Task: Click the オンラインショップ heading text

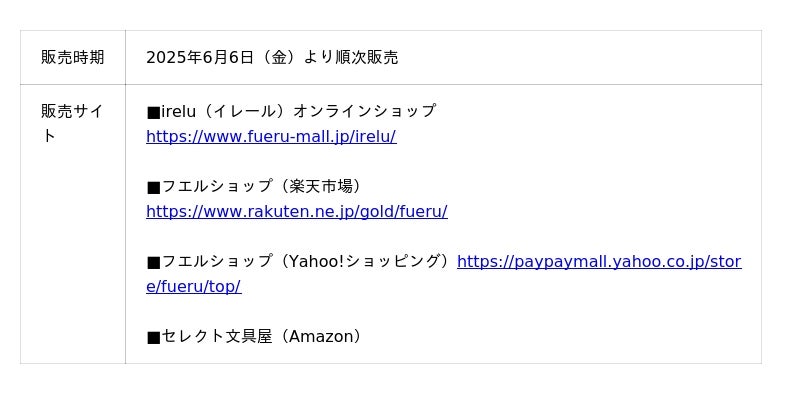Action: tap(364, 111)
